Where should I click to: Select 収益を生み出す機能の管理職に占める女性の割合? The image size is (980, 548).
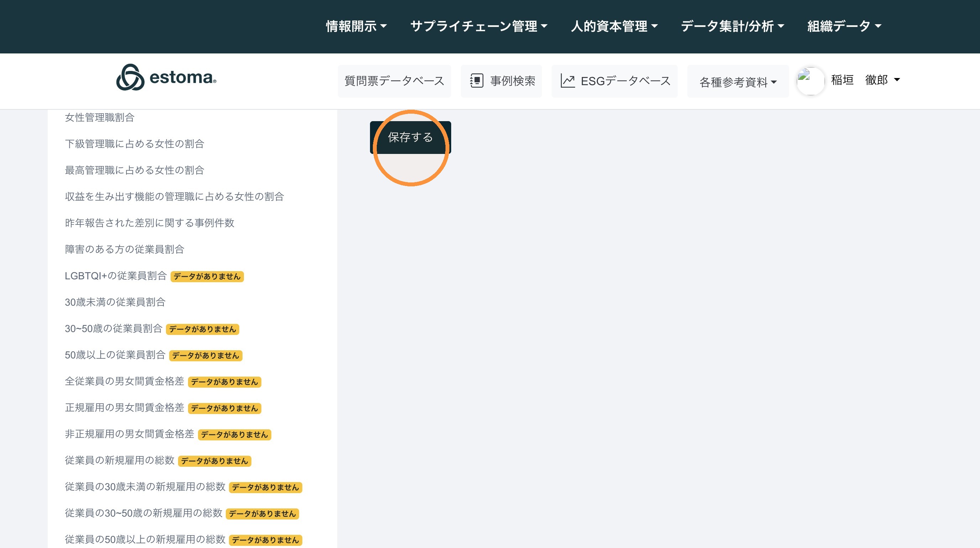(x=174, y=196)
